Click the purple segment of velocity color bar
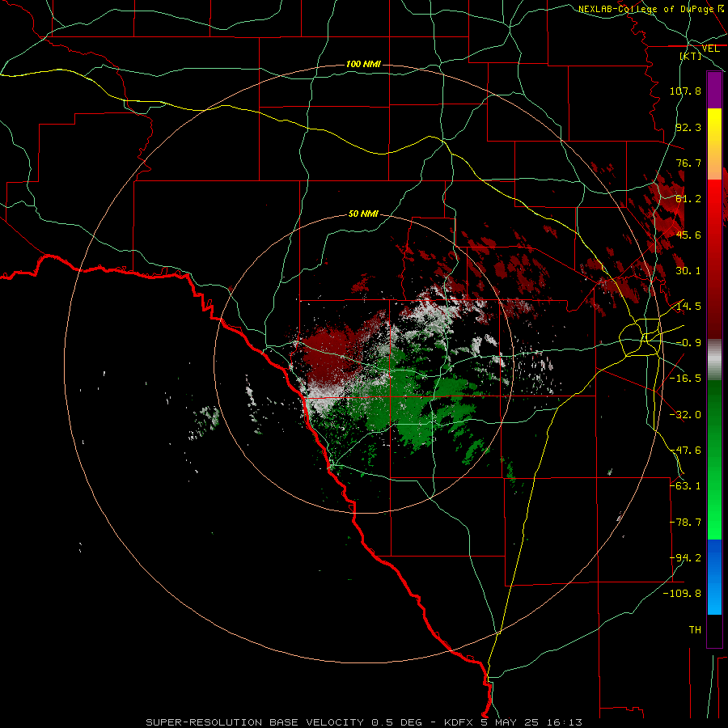Viewport: 728px width, 728px height. coord(714,91)
